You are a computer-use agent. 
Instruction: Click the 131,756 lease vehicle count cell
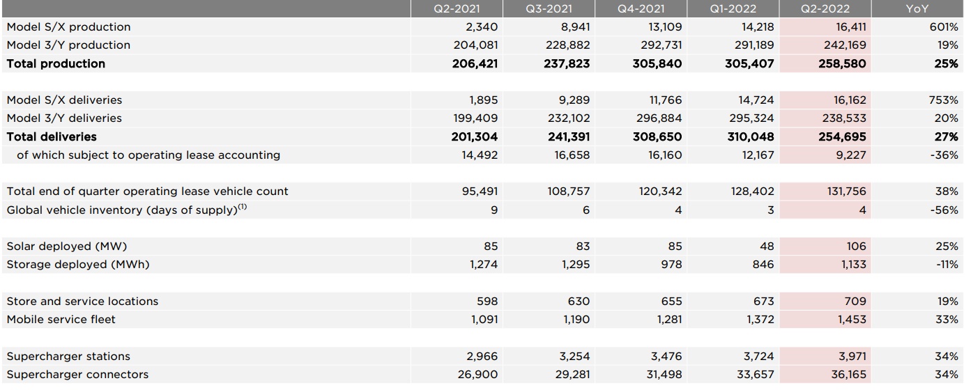tap(846, 191)
